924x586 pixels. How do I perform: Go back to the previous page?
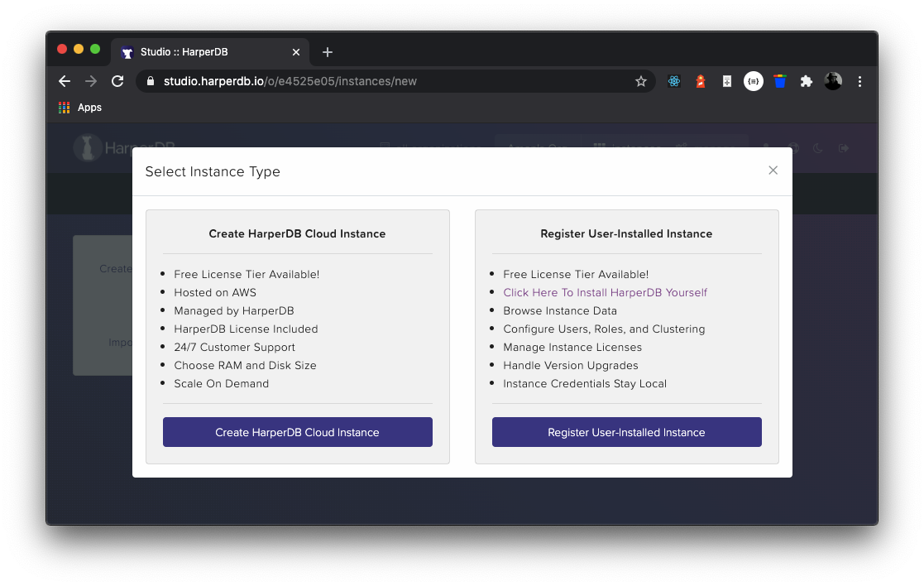(x=65, y=81)
